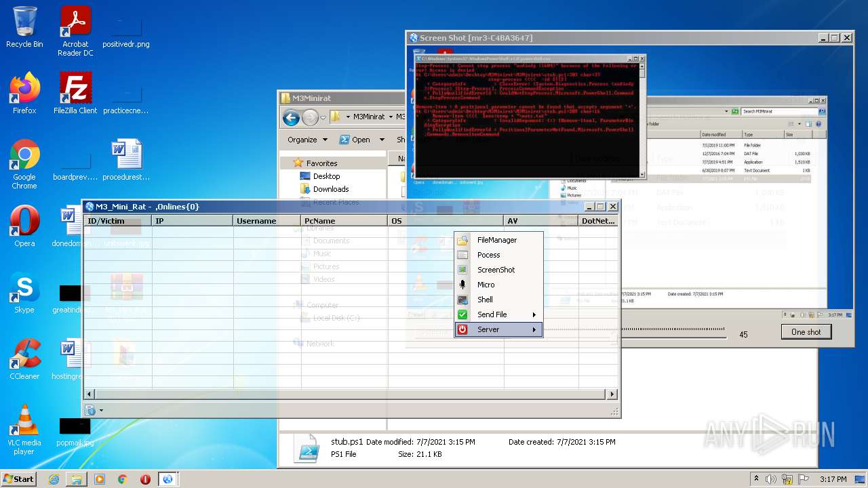
Task: Open FileManager from the context menu
Action: (x=498, y=240)
